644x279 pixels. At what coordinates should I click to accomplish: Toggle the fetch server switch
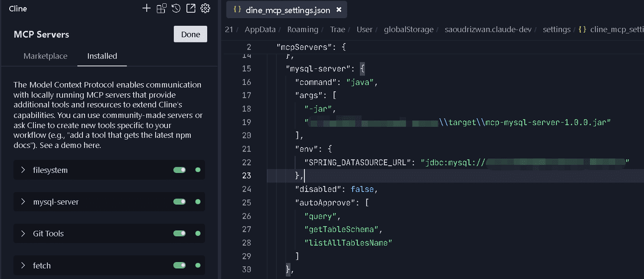179,265
